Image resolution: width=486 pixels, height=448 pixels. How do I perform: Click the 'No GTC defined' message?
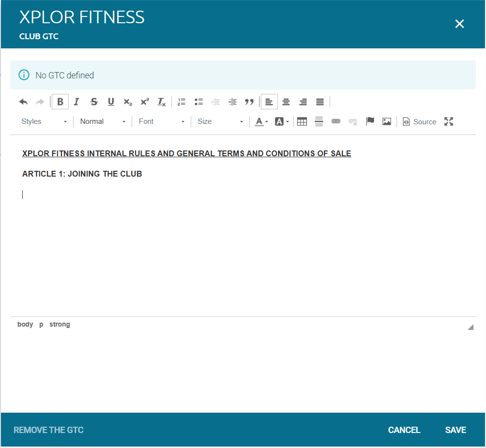(x=65, y=75)
